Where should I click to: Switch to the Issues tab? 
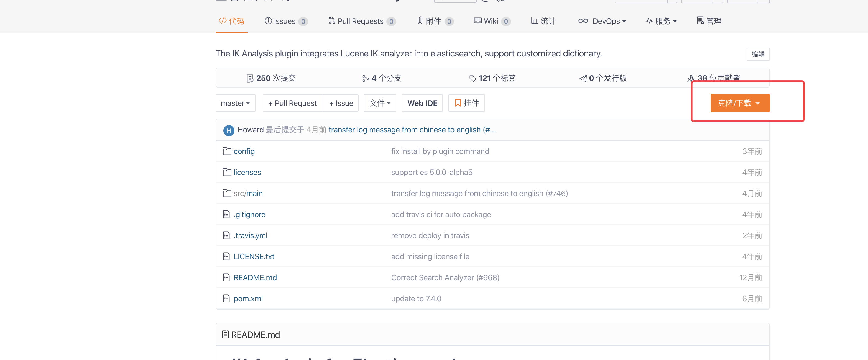285,21
